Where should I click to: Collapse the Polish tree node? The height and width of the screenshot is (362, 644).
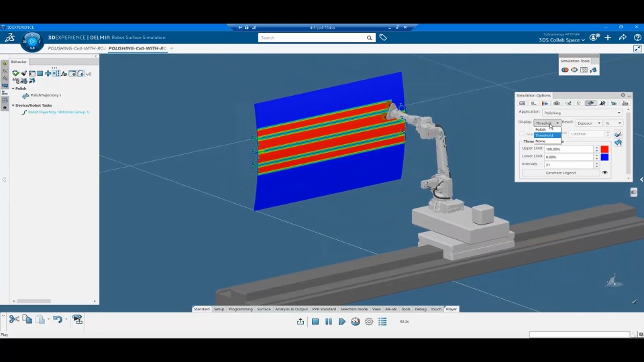pyautogui.click(x=13, y=88)
